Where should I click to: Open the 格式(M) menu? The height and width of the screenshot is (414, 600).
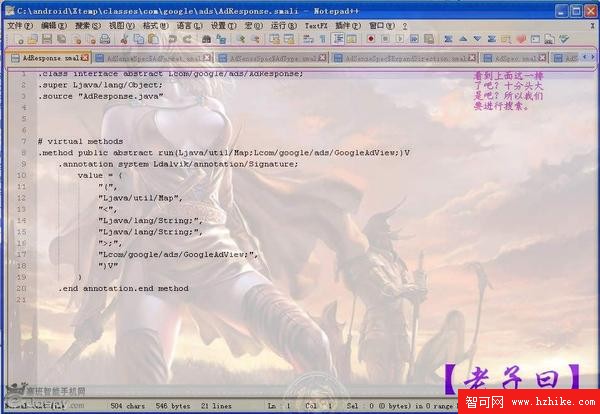coord(156,26)
